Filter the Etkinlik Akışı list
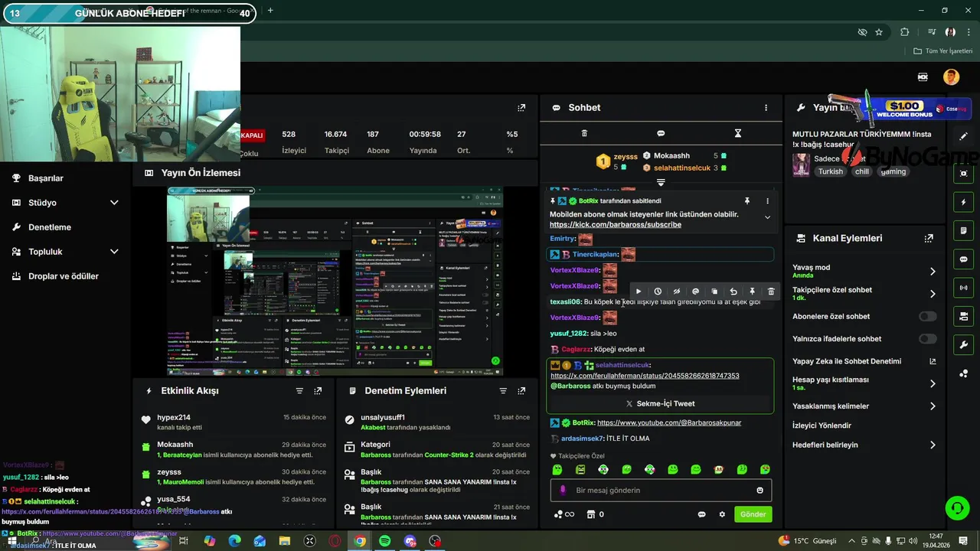Viewport: 980px width, 551px height. pos(299,390)
